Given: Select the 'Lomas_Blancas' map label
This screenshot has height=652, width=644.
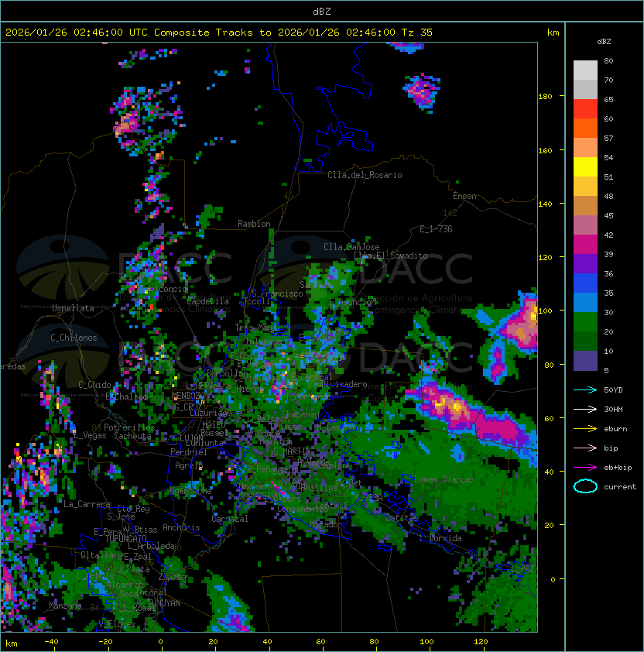Looking at the screenshot, I should 444,479.
